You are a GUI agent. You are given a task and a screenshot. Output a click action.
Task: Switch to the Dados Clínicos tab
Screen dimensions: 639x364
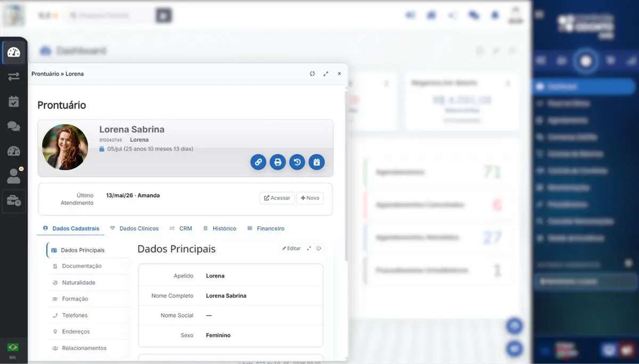[x=134, y=228]
